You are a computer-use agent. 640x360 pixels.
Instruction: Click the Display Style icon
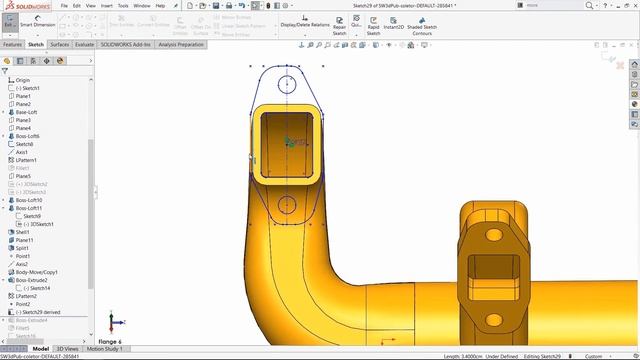tap(376, 45)
